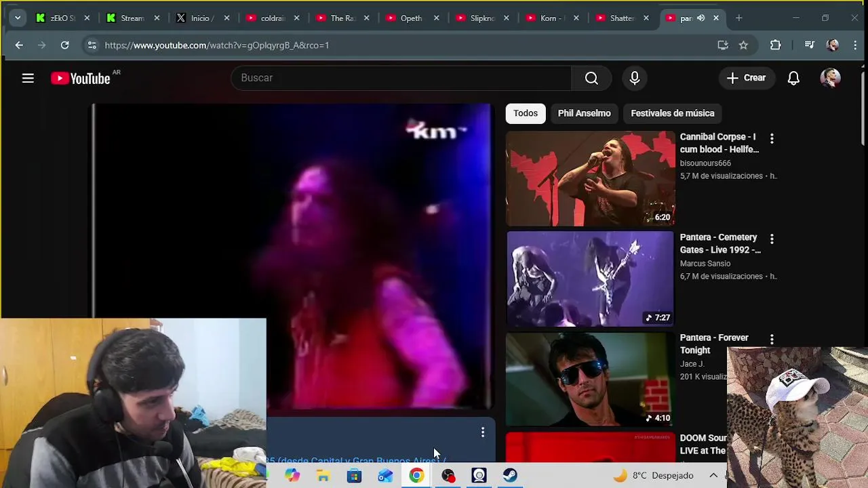Open File Explorer from the taskbar

click(x=323, y=476)
